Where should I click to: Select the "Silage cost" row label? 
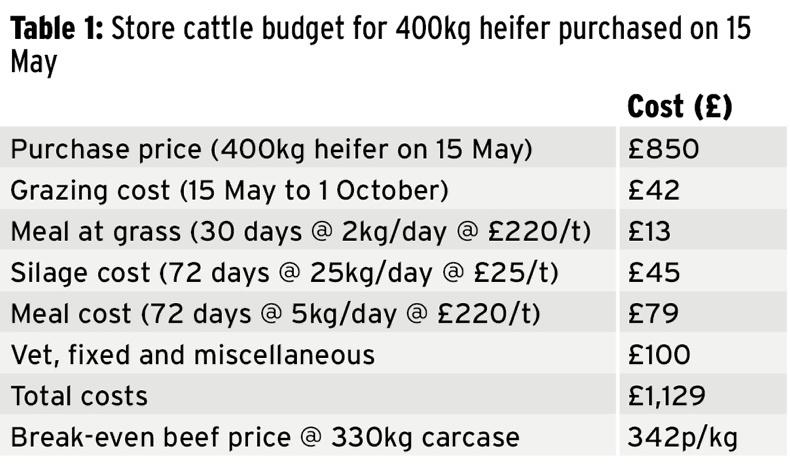coord(284,272)
